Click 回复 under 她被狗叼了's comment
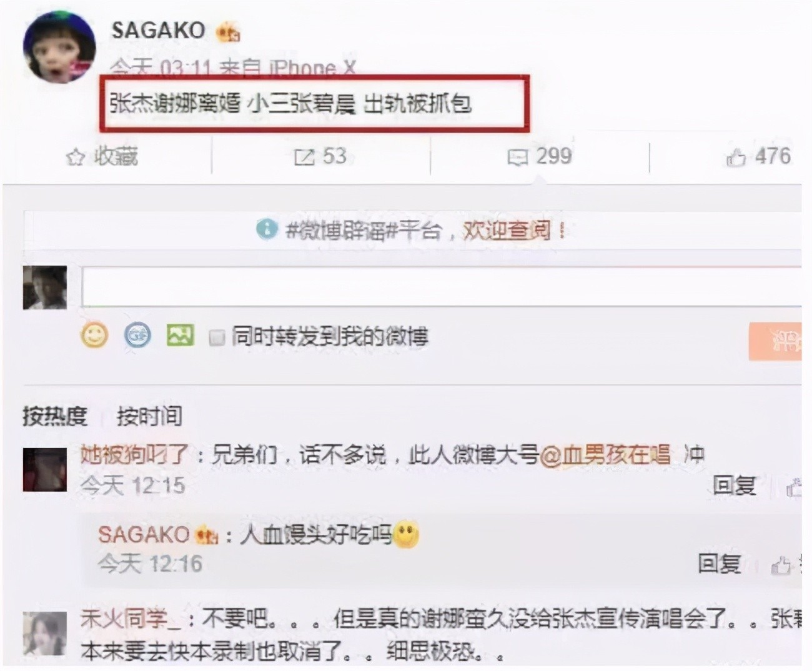 [x=735, y=485]
